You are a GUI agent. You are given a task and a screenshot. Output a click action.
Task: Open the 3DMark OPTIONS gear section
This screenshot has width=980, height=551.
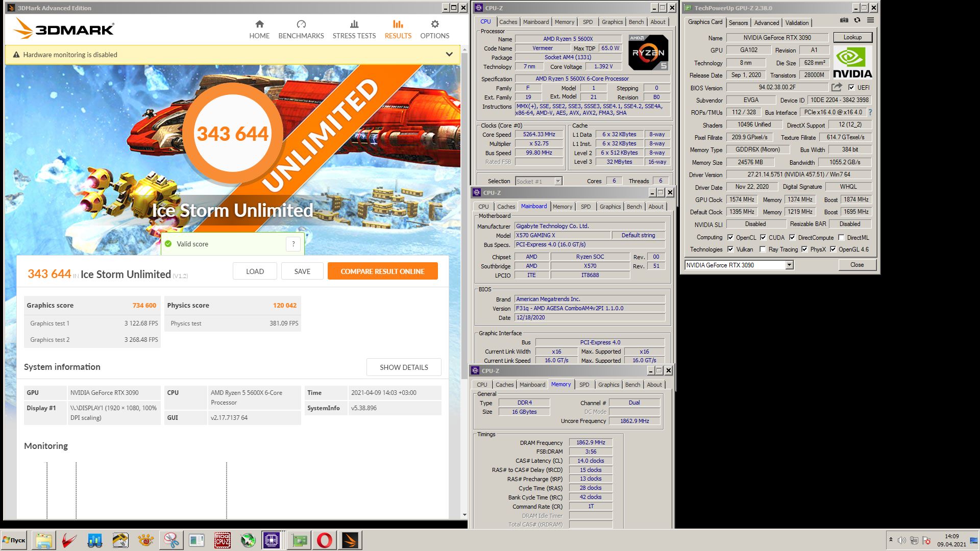(x=435, y=30)
